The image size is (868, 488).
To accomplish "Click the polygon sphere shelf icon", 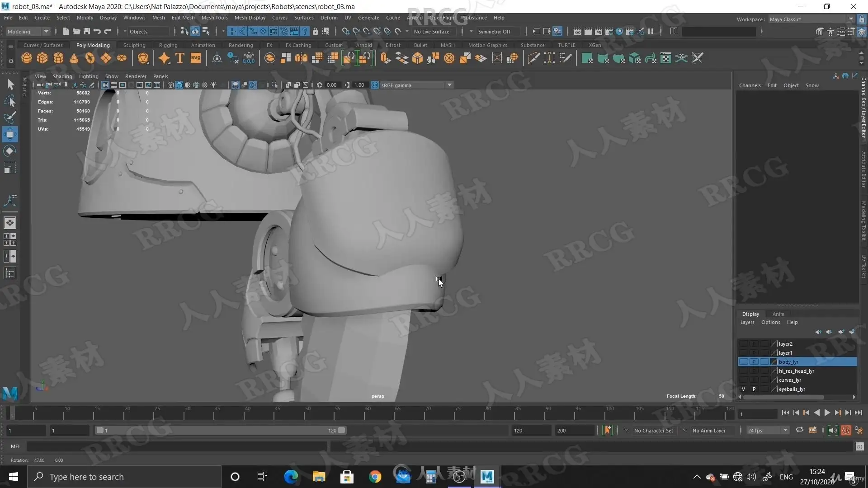I will coord(27,58).
